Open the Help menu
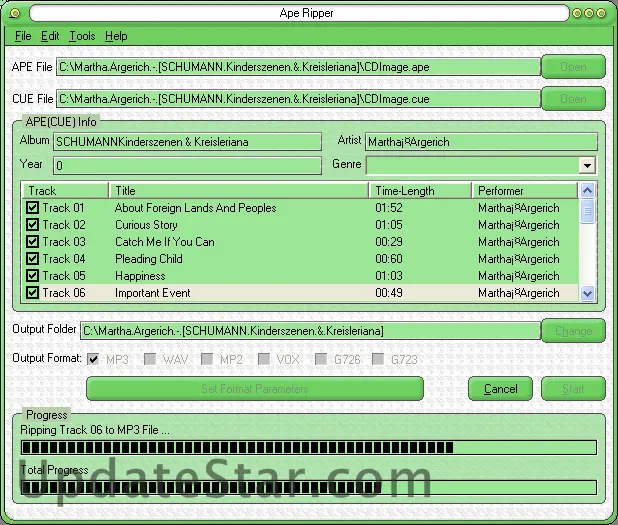The width and height of the screenshot is (618, 525). [x=116, y=36]
